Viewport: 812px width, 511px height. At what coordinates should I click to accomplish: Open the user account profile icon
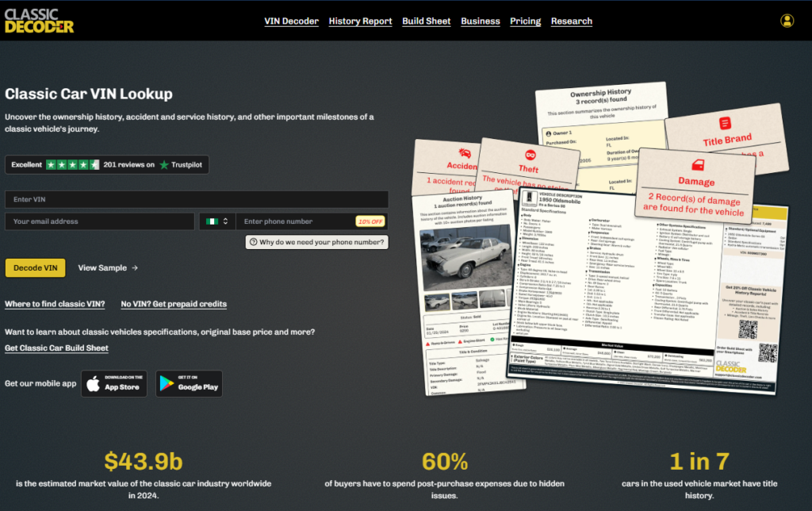[x=787, y=21]
